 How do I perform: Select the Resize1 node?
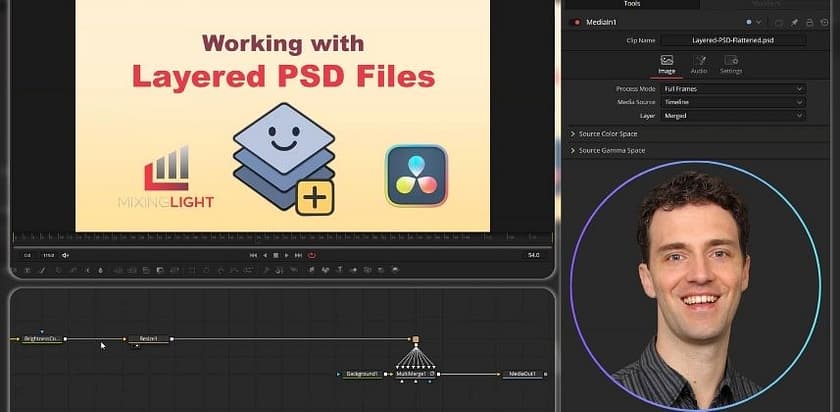tap(148, 339)
